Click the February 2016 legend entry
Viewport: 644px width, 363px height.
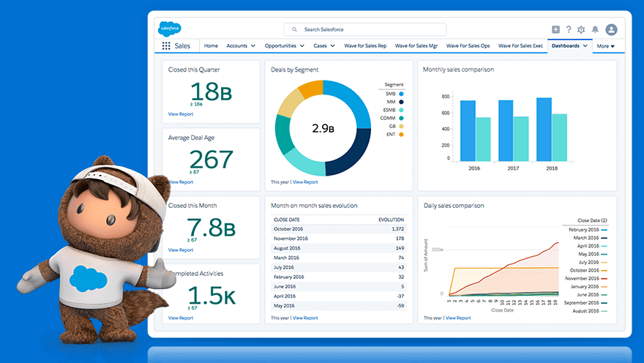(588, 230)
